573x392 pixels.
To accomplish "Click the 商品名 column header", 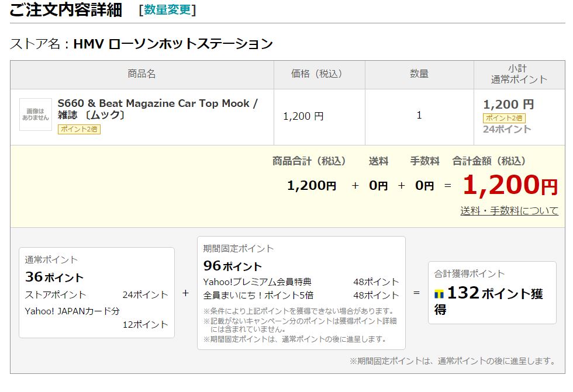I will click(x=141, y=74).
